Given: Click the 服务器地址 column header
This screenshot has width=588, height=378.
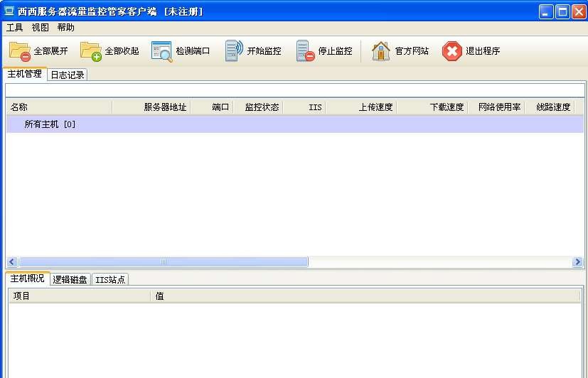Looking at the screenshot, I should coord(151,107).
